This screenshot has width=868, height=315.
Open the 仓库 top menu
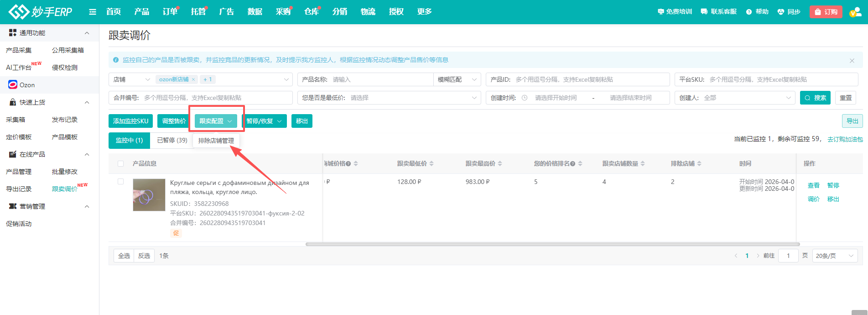point(312,12)
